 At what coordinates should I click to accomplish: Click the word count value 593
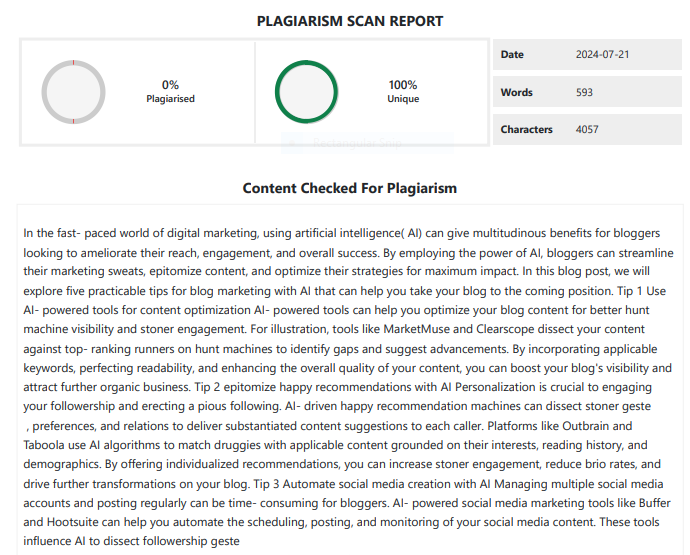(x=585, y=92)
